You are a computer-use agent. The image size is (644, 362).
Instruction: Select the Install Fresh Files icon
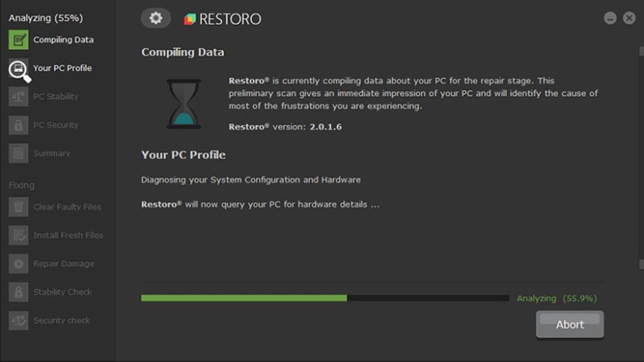[x=18, y=235]
